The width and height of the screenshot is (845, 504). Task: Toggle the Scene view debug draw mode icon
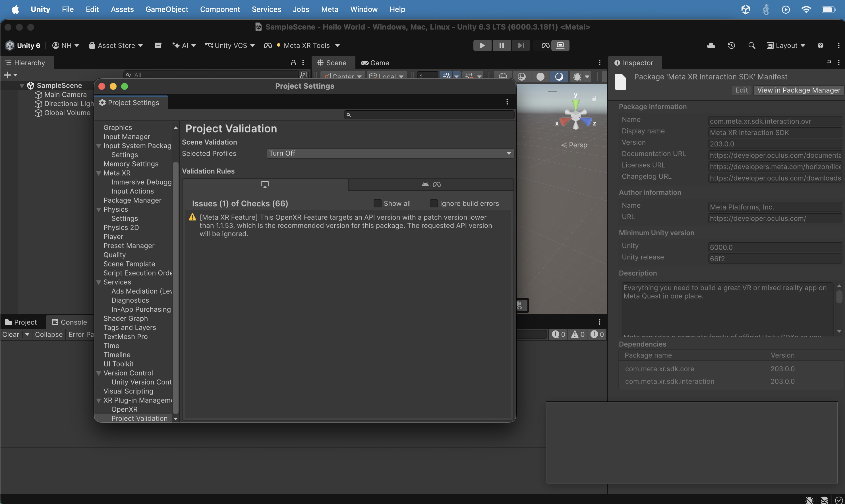pos(577,76)
